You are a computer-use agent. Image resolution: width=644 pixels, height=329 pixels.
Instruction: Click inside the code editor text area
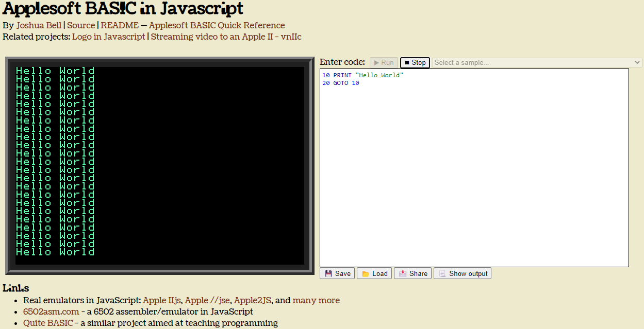474,170
